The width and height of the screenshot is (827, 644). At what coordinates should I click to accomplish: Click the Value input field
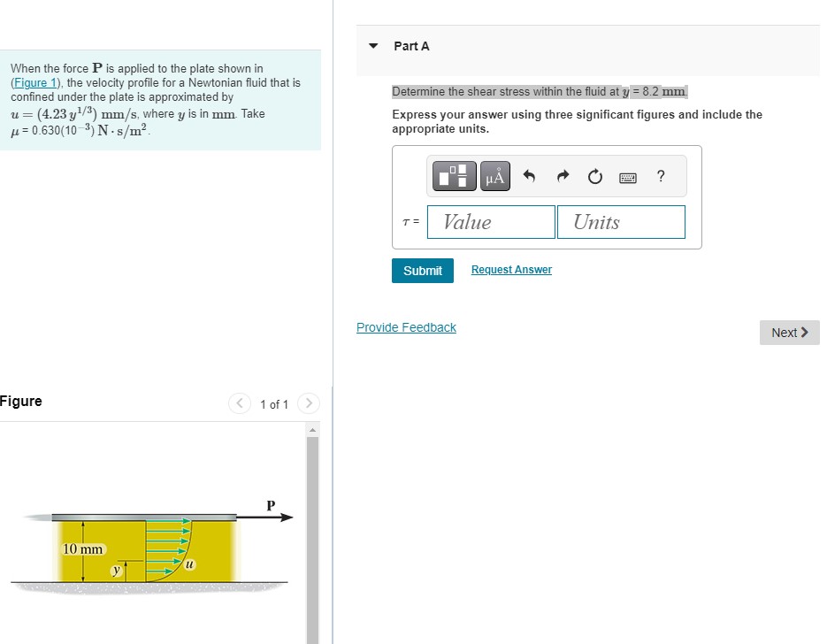tap(490, 221)
